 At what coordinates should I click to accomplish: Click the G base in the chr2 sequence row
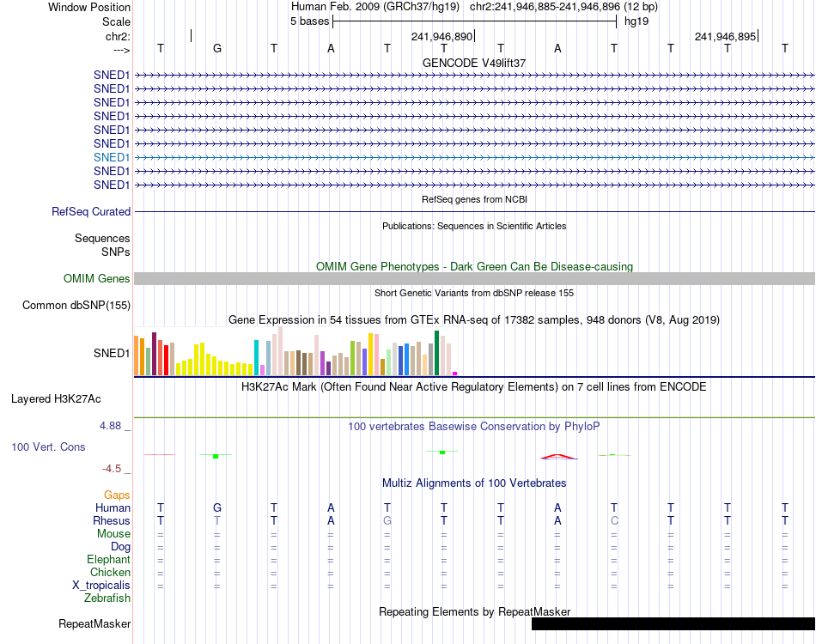point(217,48)
